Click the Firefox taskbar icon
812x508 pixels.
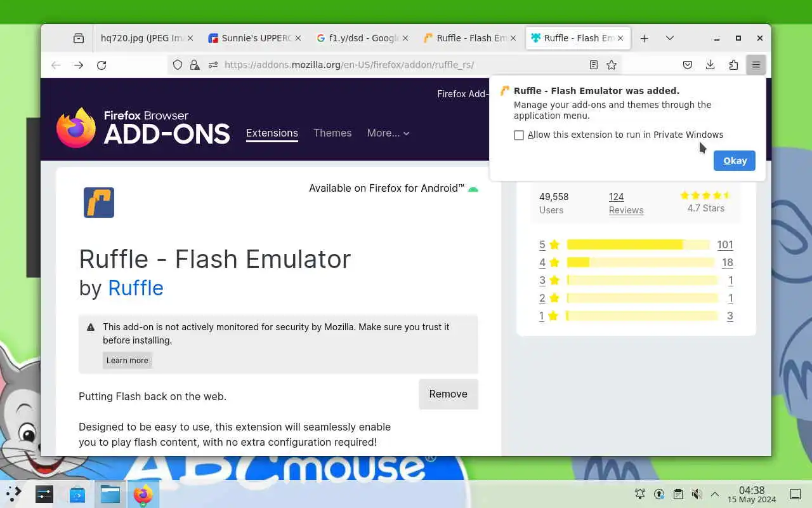pos(143,493)
